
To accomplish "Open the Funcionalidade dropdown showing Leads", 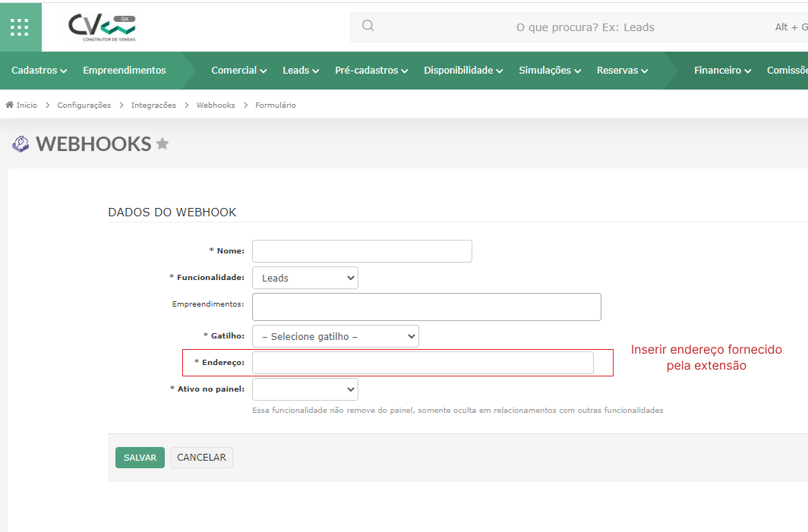I will [305, 278].
